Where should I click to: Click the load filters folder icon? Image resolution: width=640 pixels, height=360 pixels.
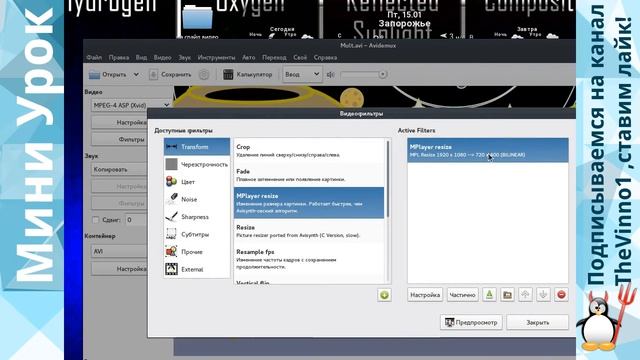coord(507,295)
